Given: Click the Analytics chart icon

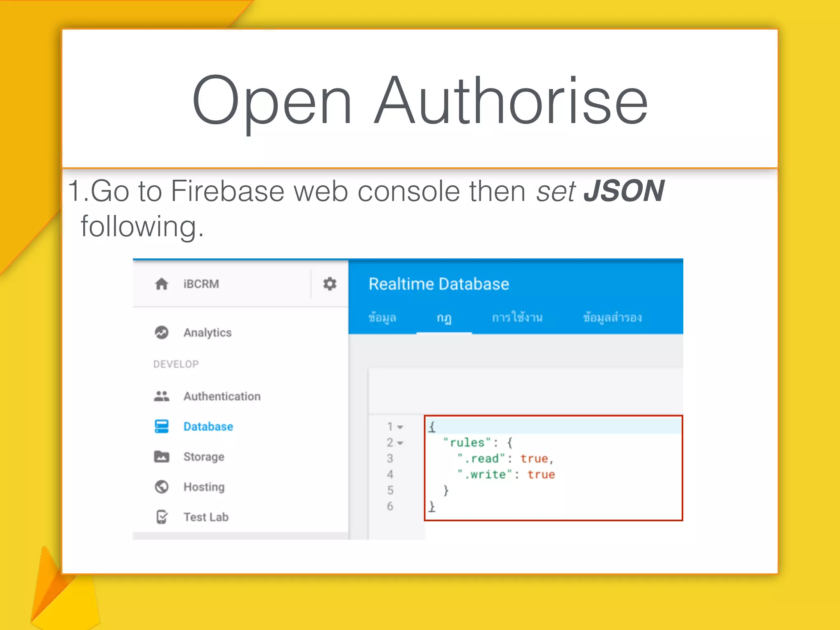Looking at the screenshot, I should (x=162, y=332).
